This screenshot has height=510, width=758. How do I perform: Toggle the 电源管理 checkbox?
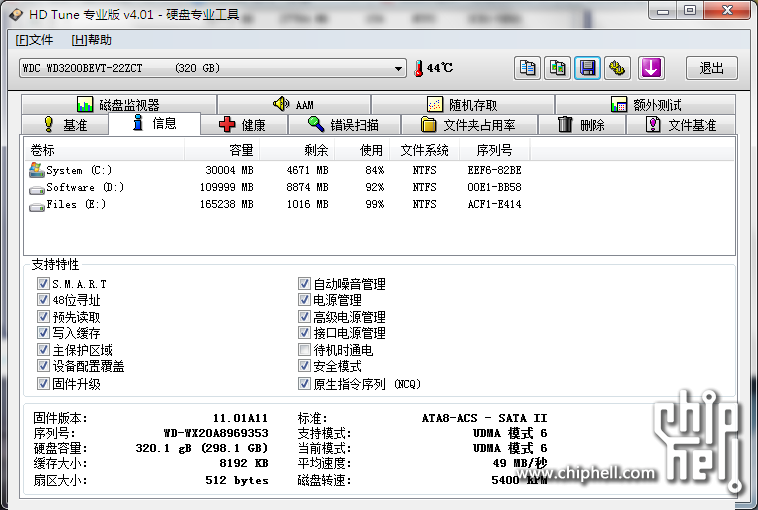pyautogui.click(x=304, y=300)
